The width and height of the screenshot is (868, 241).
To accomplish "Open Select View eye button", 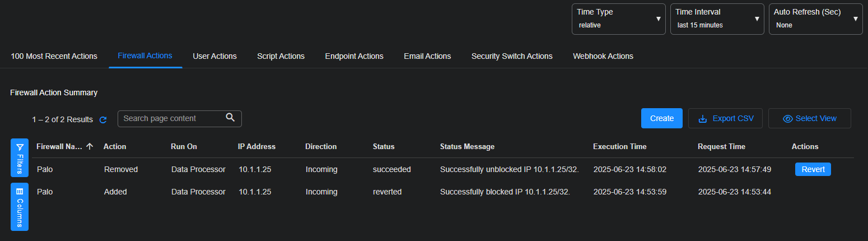I will 809,118.
